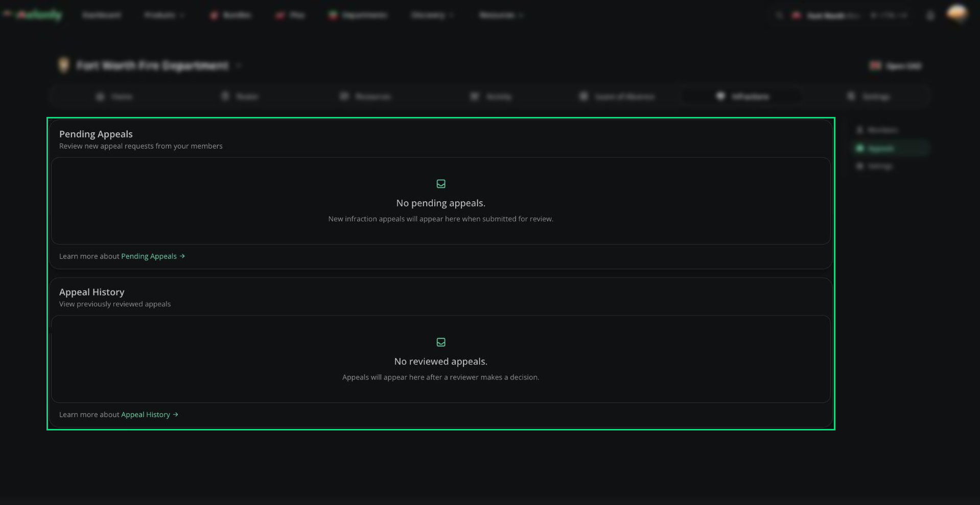980x505 pixels.
Task: Go to the Home tab
Action: (115, 97)
